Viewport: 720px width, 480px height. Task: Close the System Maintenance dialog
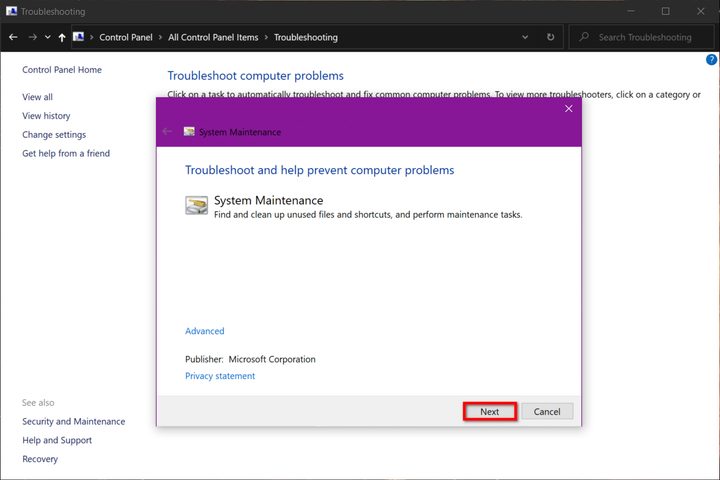click(x=568, y=108)
